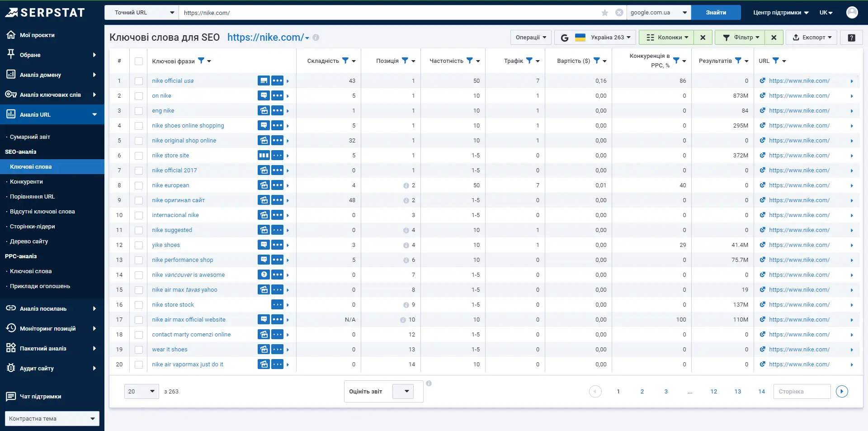Open the user profile avatar
Viewport: 868px width, 431px height.
[x=852, y=12]
